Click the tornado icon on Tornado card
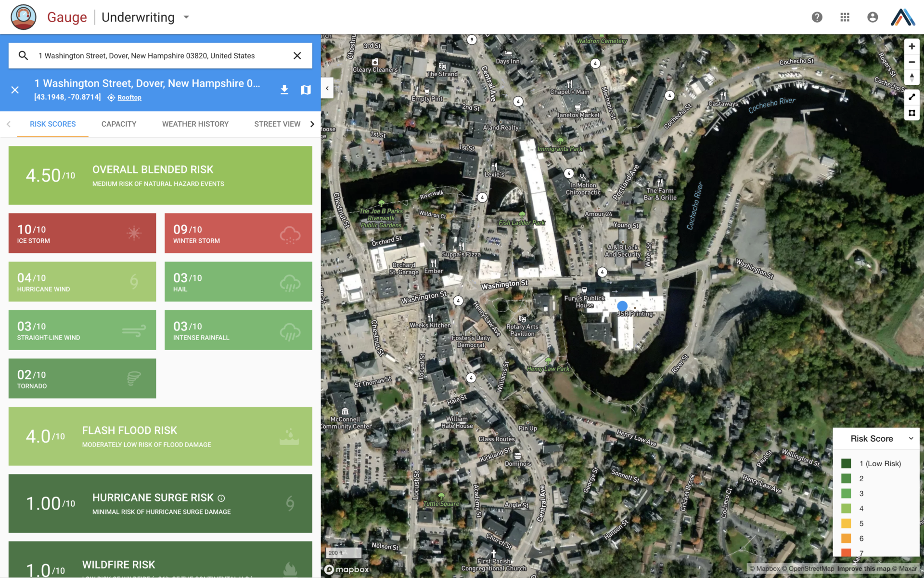This screenshot has height=578, width=924. click(x=134, y=379)
